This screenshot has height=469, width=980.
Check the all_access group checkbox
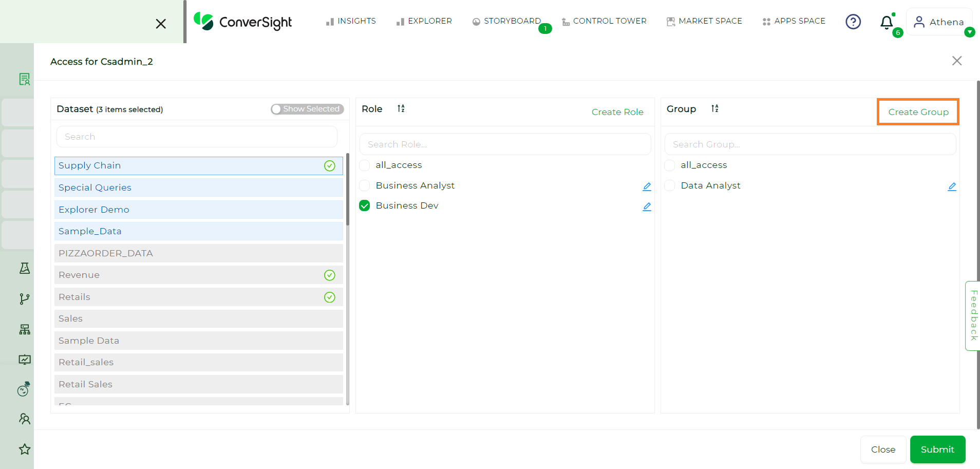670,165
